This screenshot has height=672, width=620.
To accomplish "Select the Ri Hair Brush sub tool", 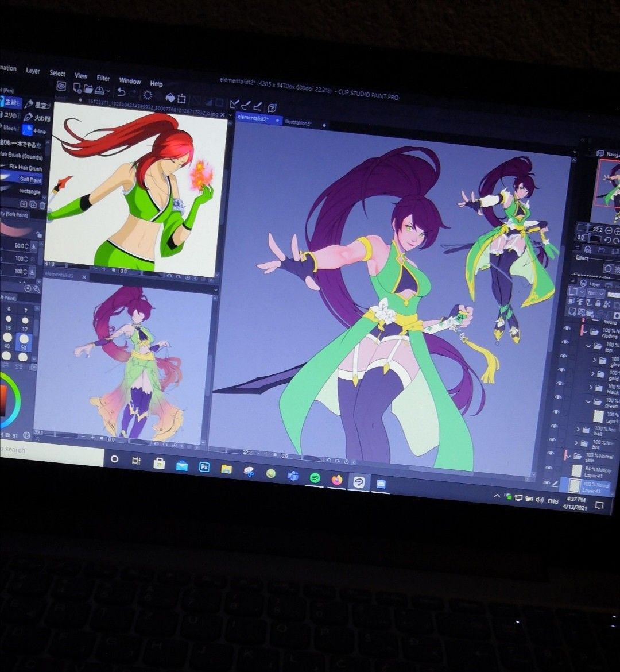I will (x=21, y=167).
